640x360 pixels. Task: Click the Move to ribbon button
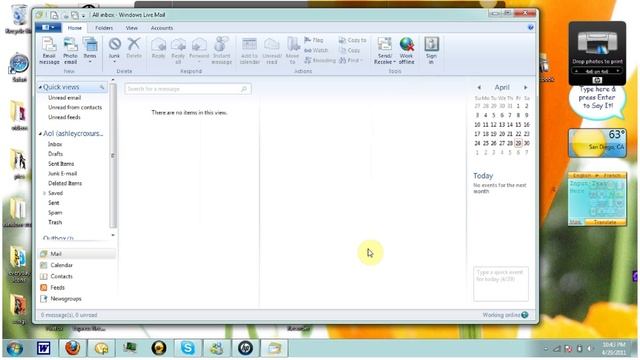[x=292, y=51]
